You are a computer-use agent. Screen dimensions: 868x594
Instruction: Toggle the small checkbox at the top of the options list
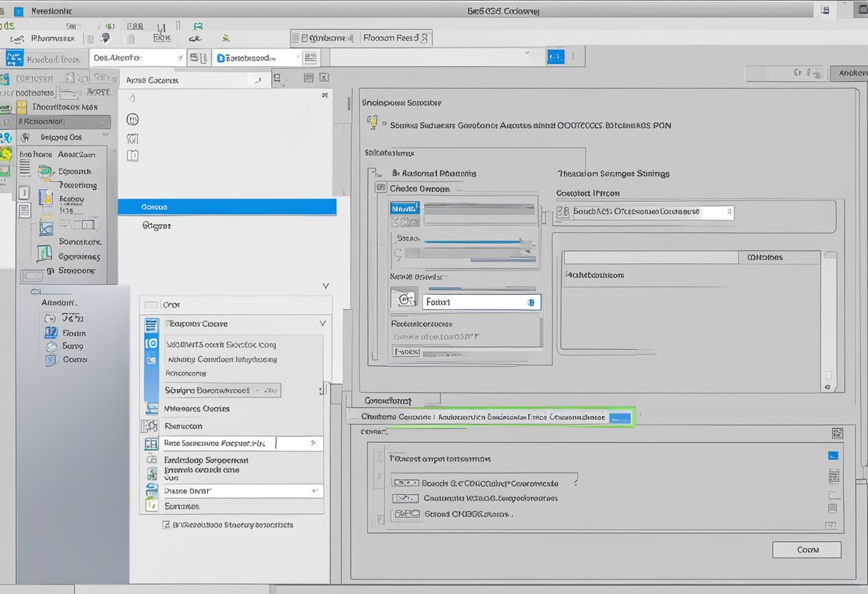point(151,305)
